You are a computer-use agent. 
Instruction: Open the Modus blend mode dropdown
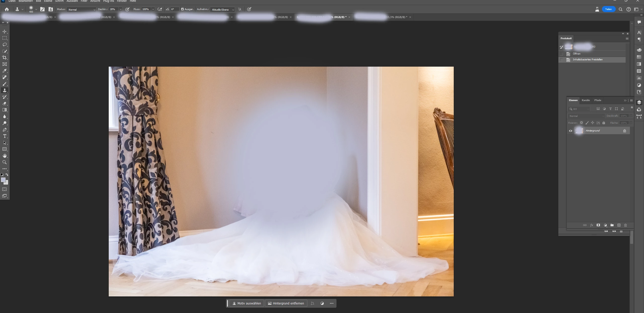[81, 10]
